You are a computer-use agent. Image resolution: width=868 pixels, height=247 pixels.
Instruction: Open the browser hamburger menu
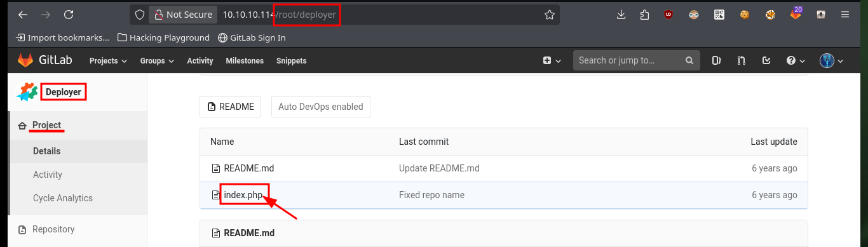pos(844,15)
